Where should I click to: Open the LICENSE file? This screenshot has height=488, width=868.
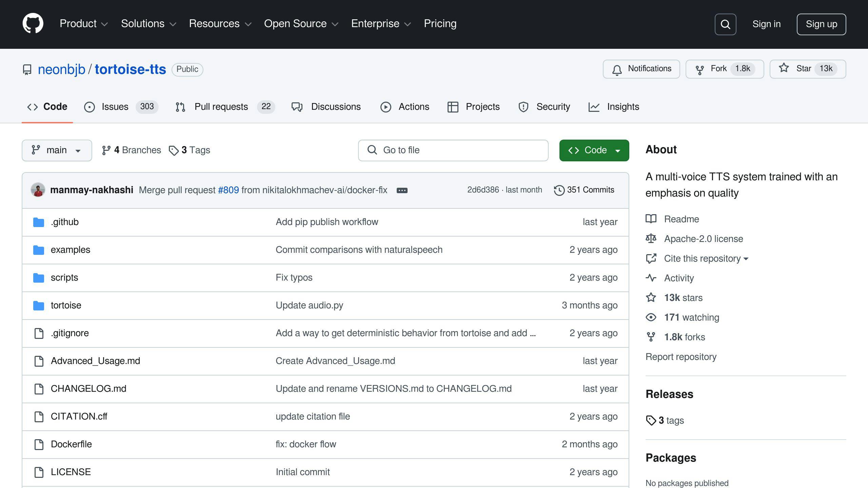point(71,472)
